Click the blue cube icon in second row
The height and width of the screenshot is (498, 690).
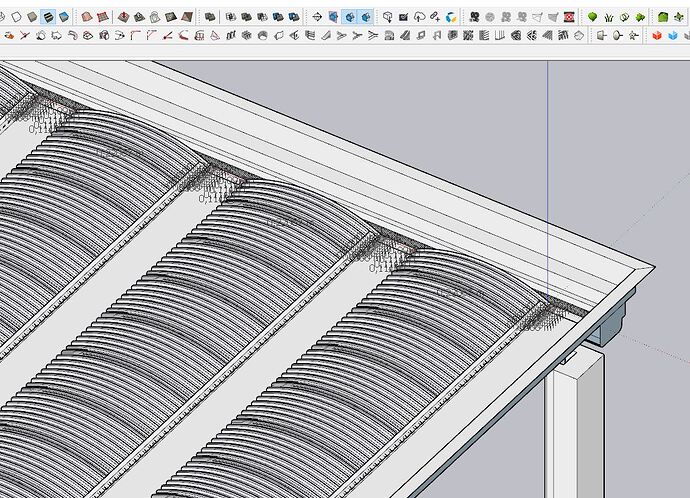[x=673, y=35]
